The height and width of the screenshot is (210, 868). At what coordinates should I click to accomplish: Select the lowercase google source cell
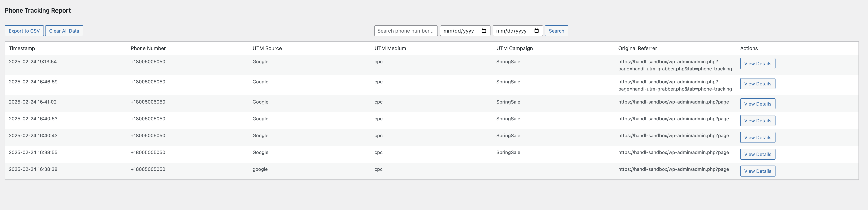(260, 169)
